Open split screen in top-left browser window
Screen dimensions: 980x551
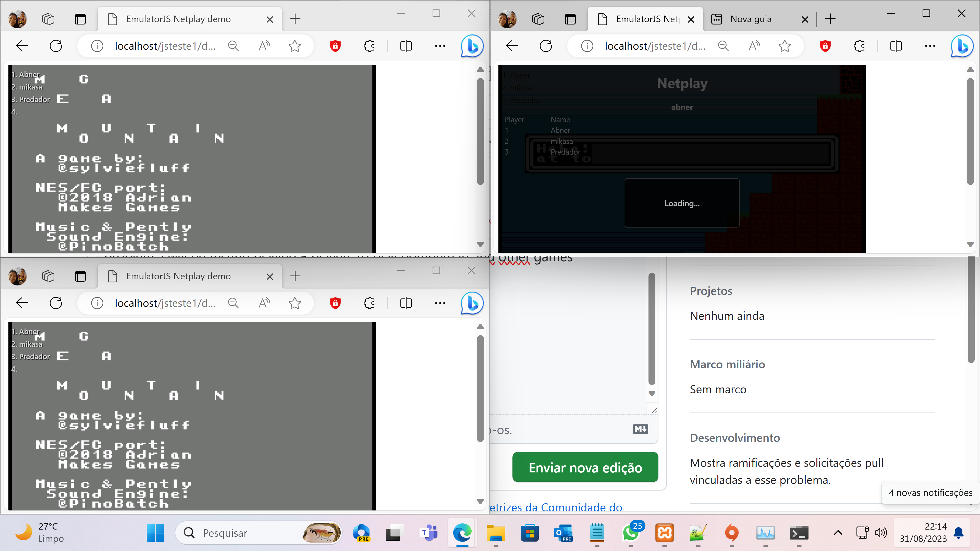pyautogui.click(x=406, y=46)
